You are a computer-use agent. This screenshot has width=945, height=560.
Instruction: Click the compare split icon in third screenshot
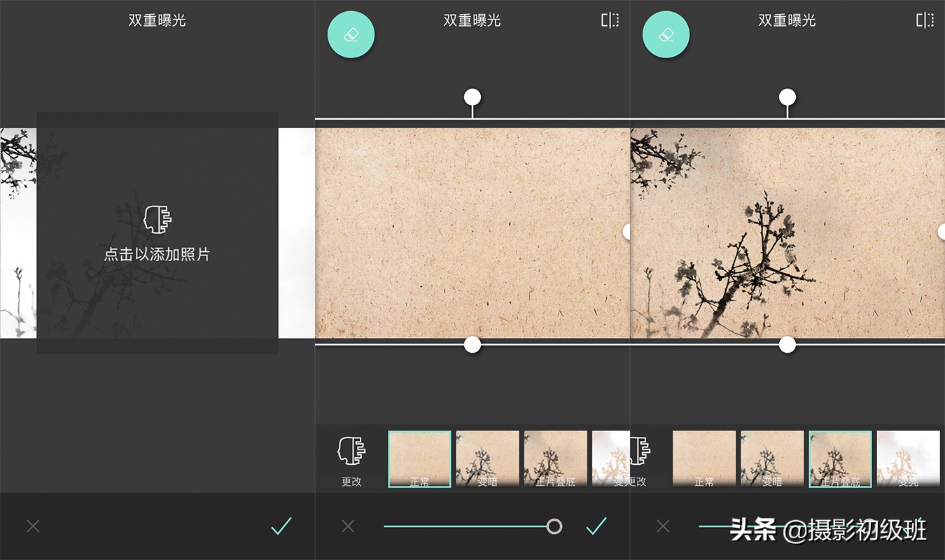tap(925, 20)
